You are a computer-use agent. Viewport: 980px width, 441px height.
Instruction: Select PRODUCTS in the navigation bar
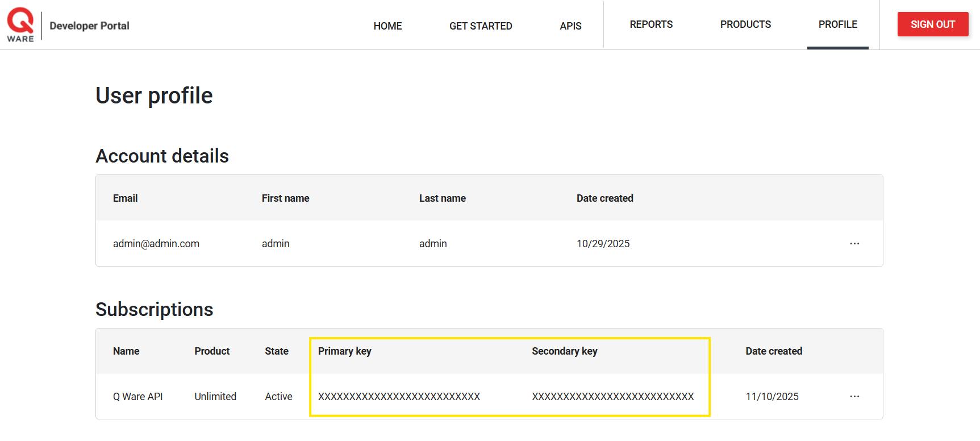(745, 24)
